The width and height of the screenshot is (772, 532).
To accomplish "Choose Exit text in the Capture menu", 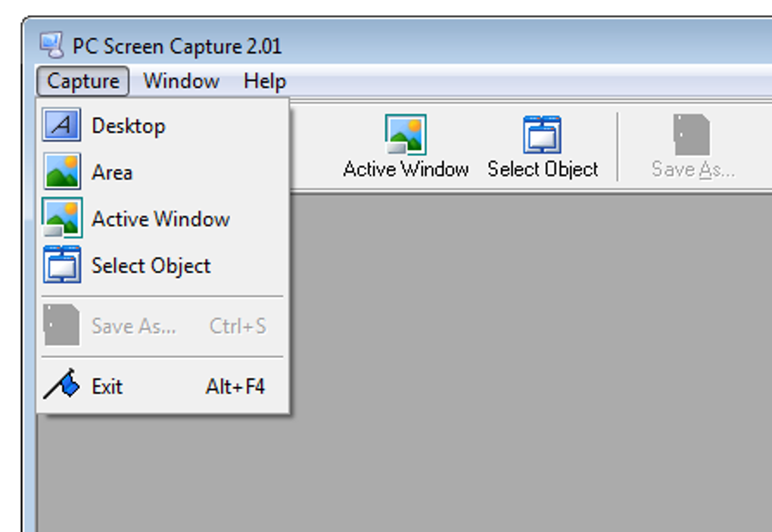I will pos(107,387).
